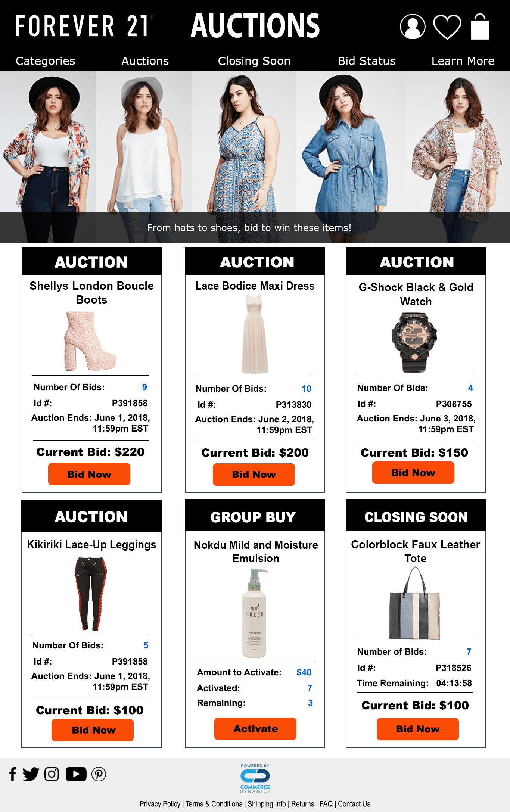Visit the Facebook page icon

13,774
